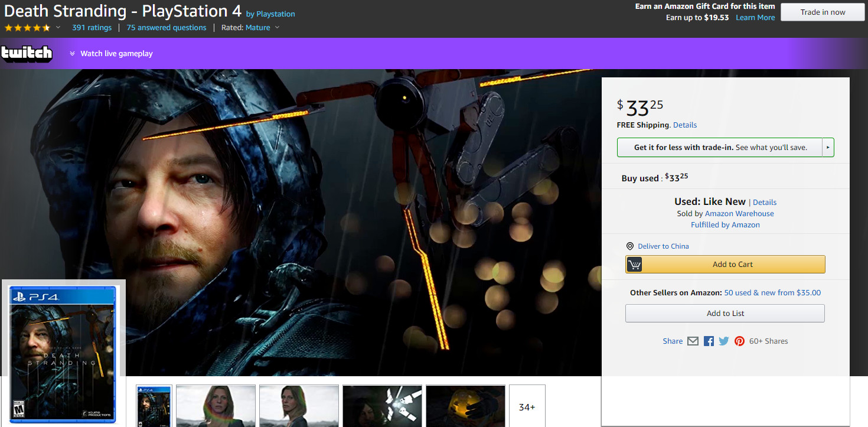Select the small PS4 cover thumbnail
This screenshot has height=427, width=868.
[154, 406]
